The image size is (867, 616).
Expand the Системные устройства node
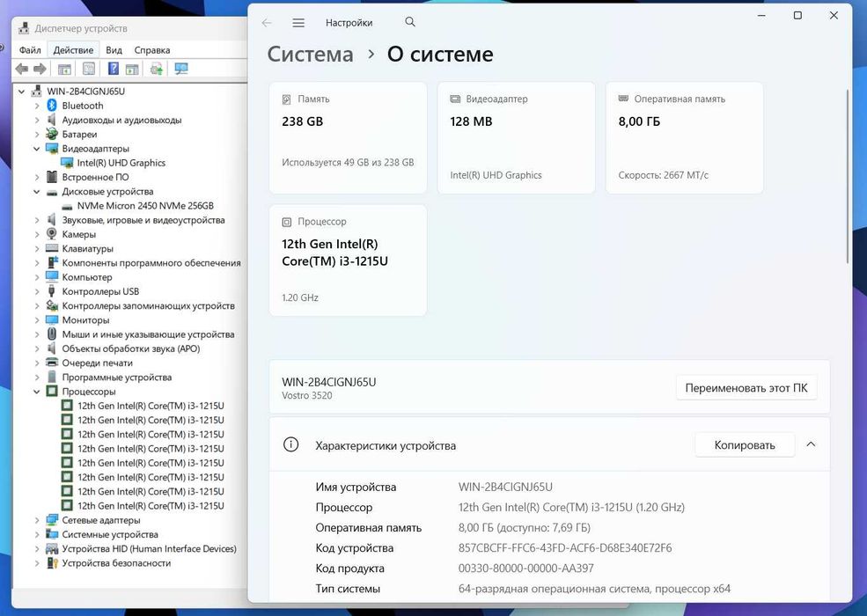37,535
